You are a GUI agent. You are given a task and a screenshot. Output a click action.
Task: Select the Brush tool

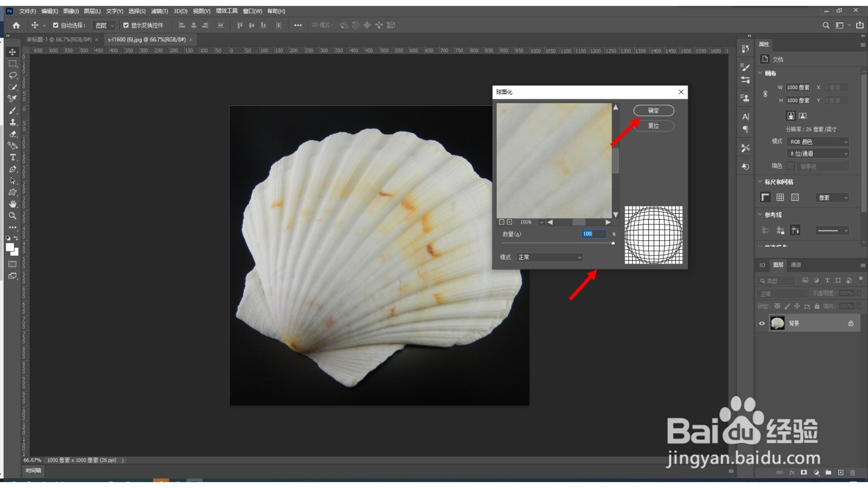click(x=12, y=111)
